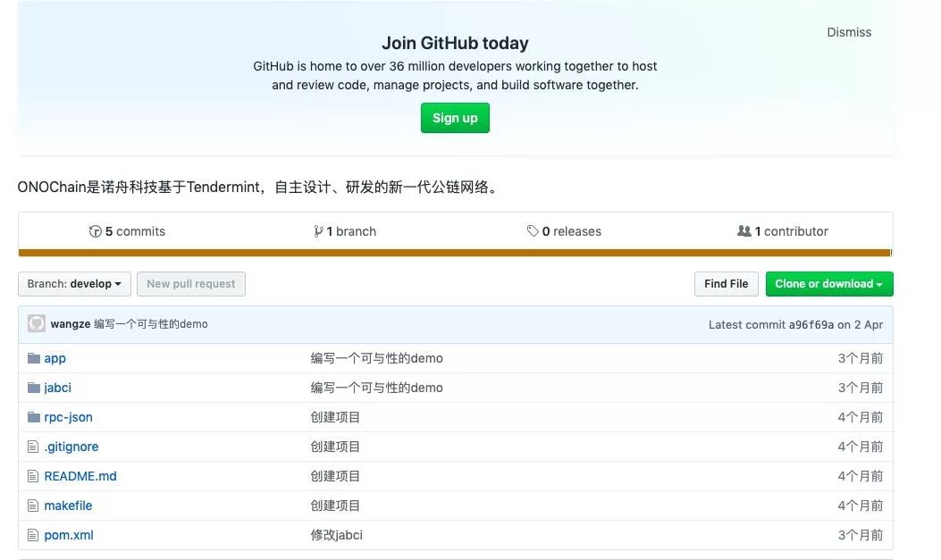941x560 pixels.
Task: Dismiss the Join GitHub banner
Action: (x=849, y=32)
